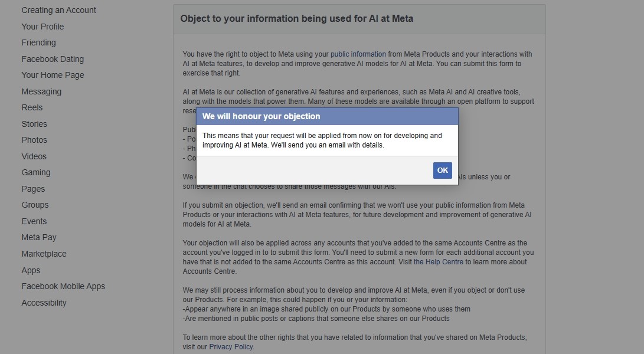Click the page heading 'Object to your information being used for AI at Meta'
Viewport: 644px width, 354px height.
[x=296, y=19]
